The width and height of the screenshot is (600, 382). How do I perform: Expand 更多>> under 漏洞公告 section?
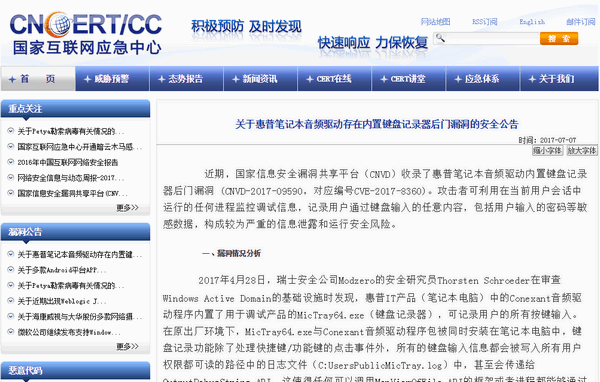point(127,347)
